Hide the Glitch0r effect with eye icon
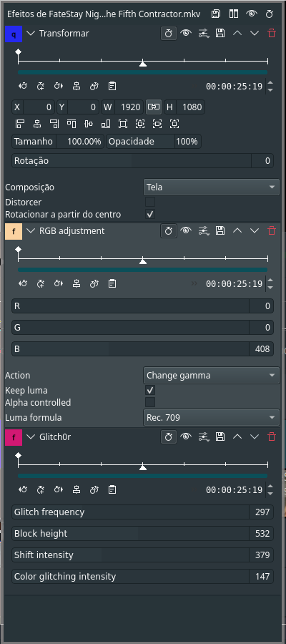 coord(186,436)
